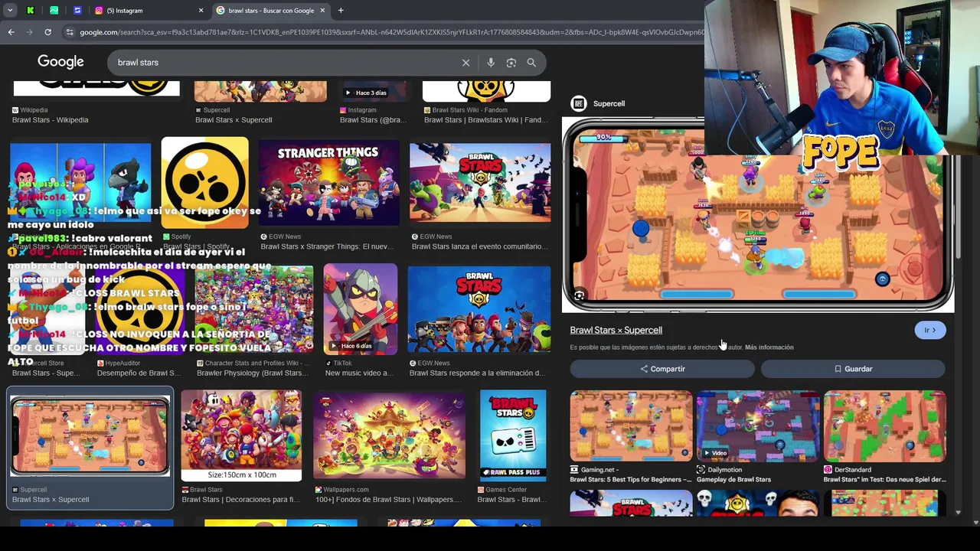Open the TikTok 'Hace 6 días' video thumbnail
The height and width of the screenshot is (551, 980).
pos(360,309)
